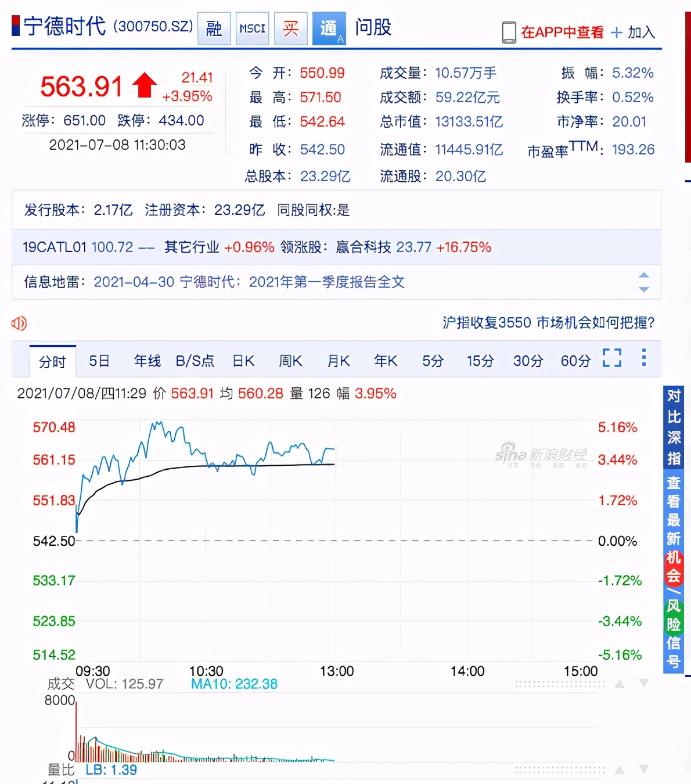
Task: Click the 换手率 value 0.52%
Action: tap(633, 98)
